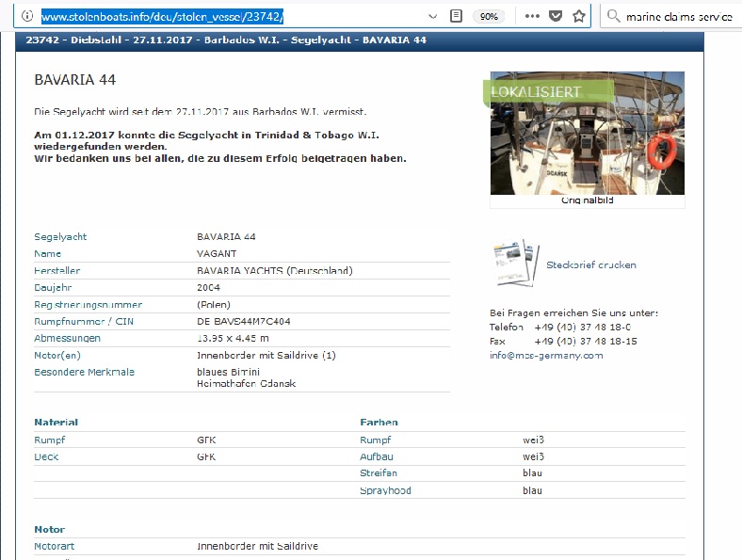Click the printable profile document icon
This screenshot has height=560, width=742.
tap(515, 263)
